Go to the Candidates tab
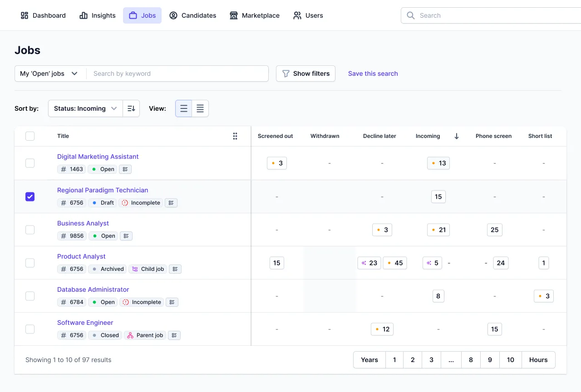 click(193, 15)
